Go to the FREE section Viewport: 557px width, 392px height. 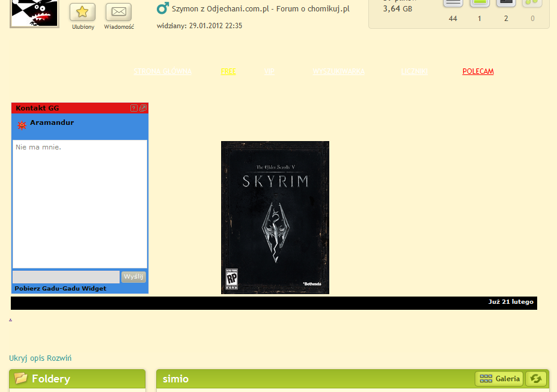pyautogui.click(x=228, y=71)
